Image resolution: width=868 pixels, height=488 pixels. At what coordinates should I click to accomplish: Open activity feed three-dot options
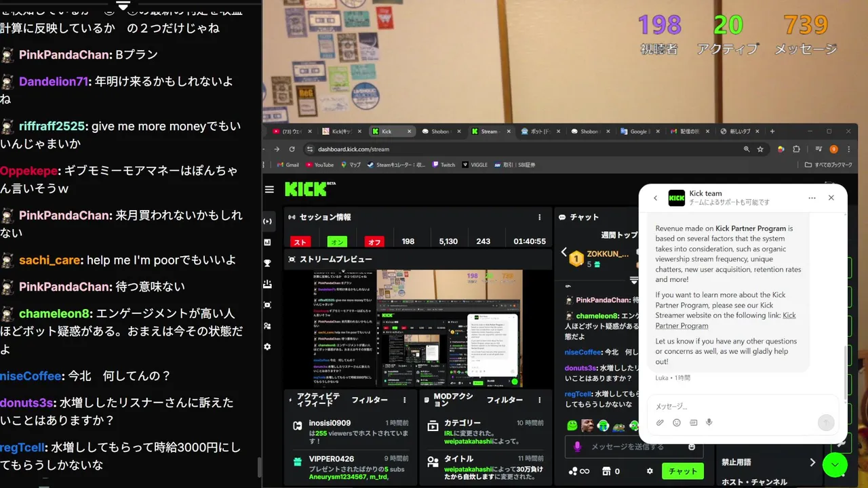click(405, 401)
